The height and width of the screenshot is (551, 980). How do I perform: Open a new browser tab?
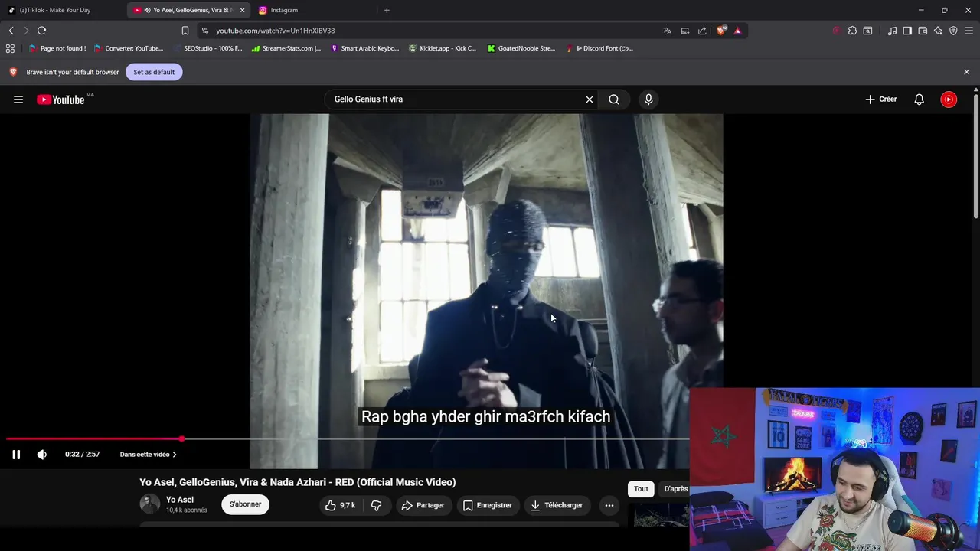click(387, 10)
